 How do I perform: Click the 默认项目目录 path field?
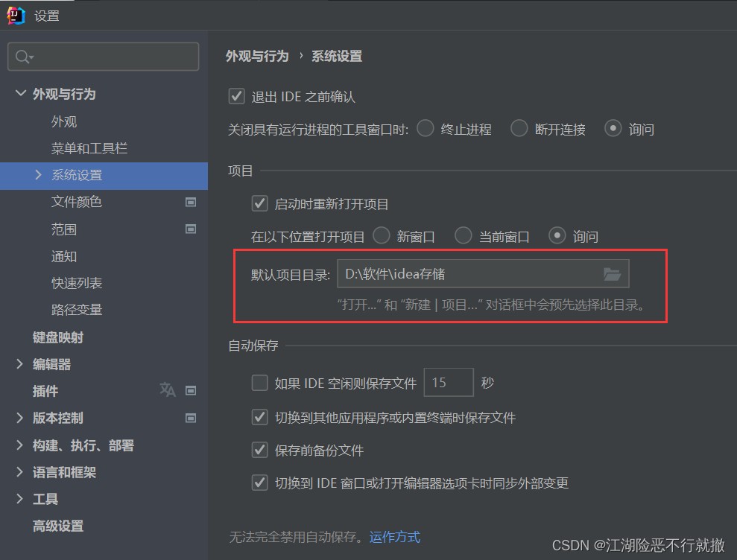click(x=483, y=274)
